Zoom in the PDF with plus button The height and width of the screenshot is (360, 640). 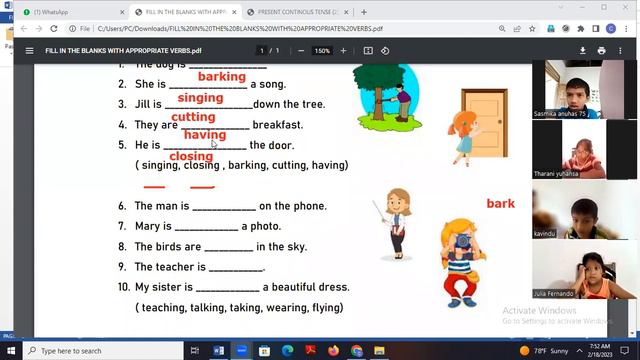tap(343, 51)
